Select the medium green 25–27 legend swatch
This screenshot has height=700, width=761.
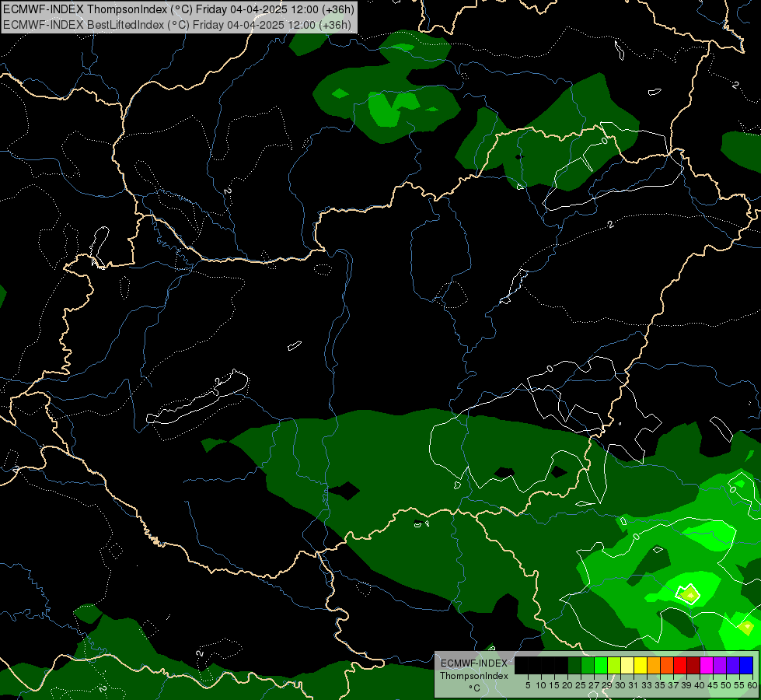pos(587,665)
